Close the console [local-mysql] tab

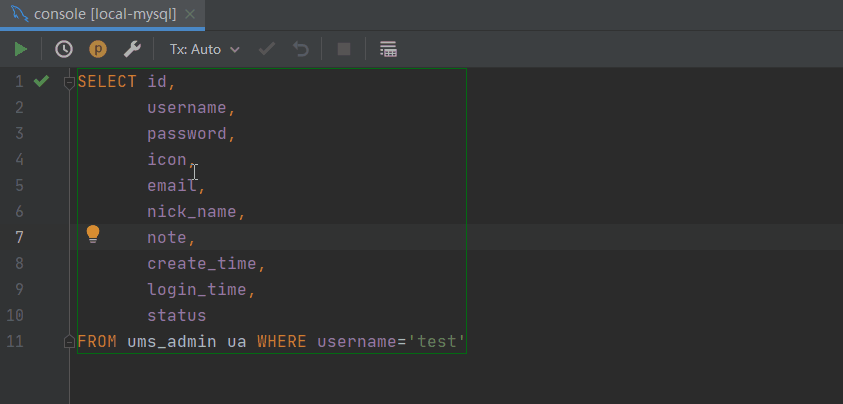pyautogui.click(x=189, y=14)
